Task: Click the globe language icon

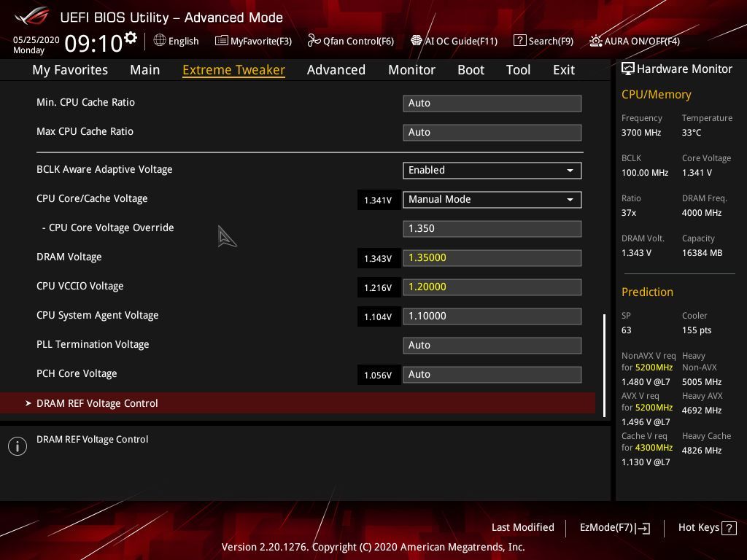Action: point(160,40)
